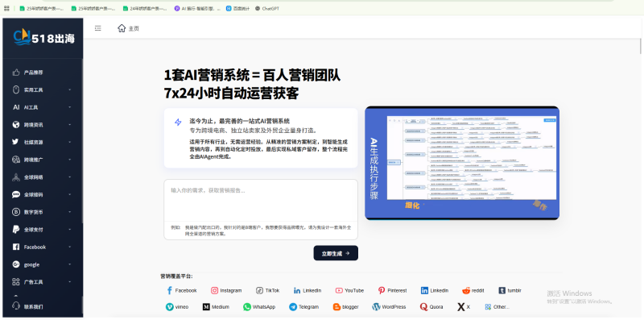Open the 百度统计 bookmark
The image size is (644, 320).
click(237, 8)
